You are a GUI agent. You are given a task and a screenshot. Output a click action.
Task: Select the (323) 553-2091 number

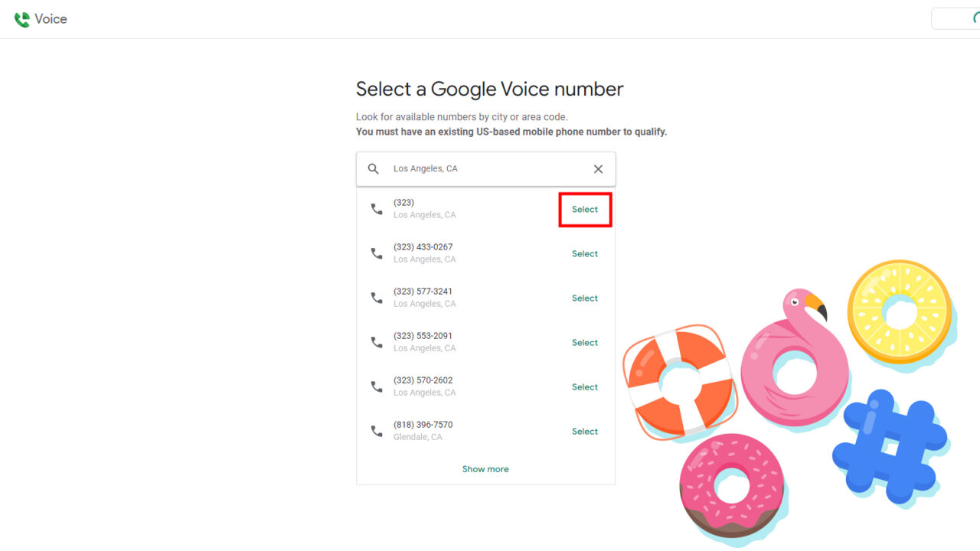pos(584,342)
